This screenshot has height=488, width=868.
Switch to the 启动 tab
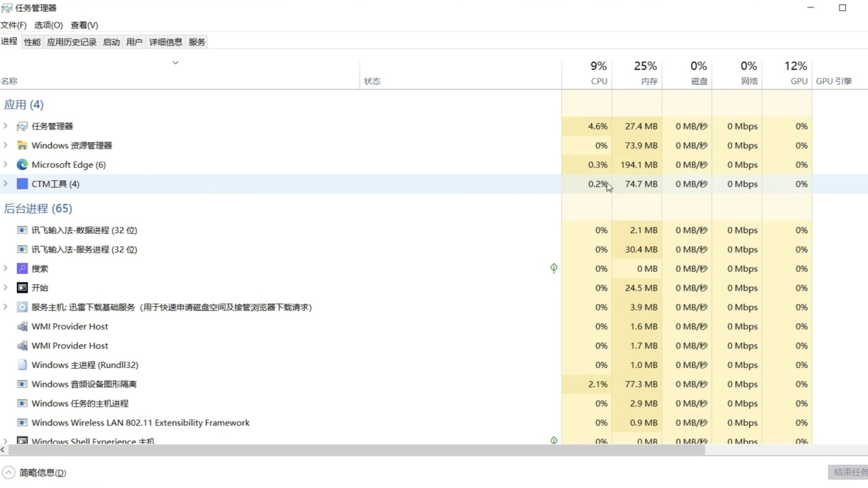(x=111, y=42)
